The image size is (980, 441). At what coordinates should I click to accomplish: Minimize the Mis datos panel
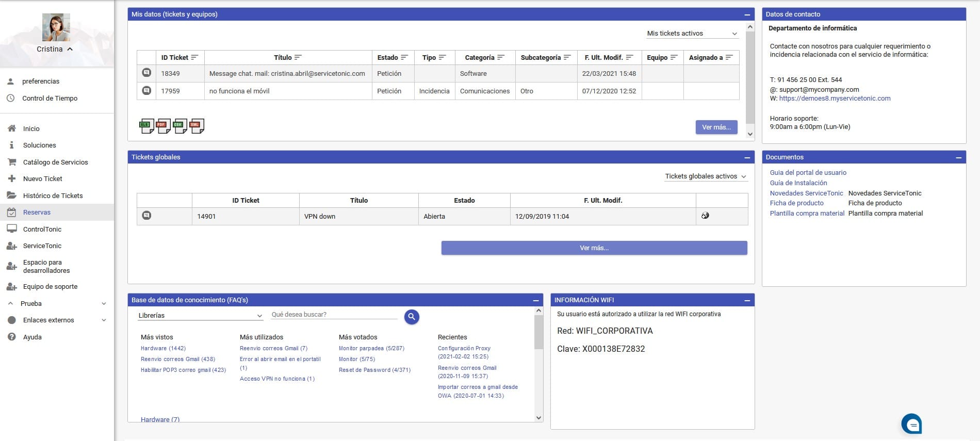point(747,14)
